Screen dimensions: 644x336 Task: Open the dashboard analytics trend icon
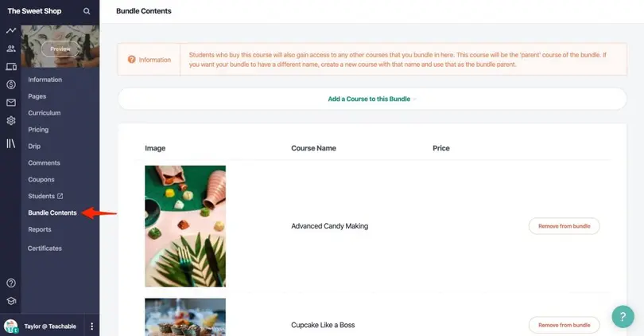(x=11, y=30)
